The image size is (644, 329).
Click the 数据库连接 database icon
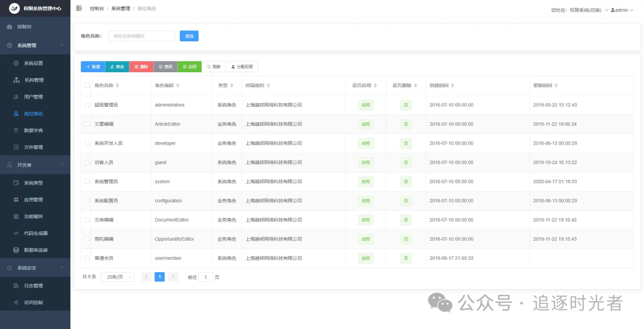click(x=16, y=250)
